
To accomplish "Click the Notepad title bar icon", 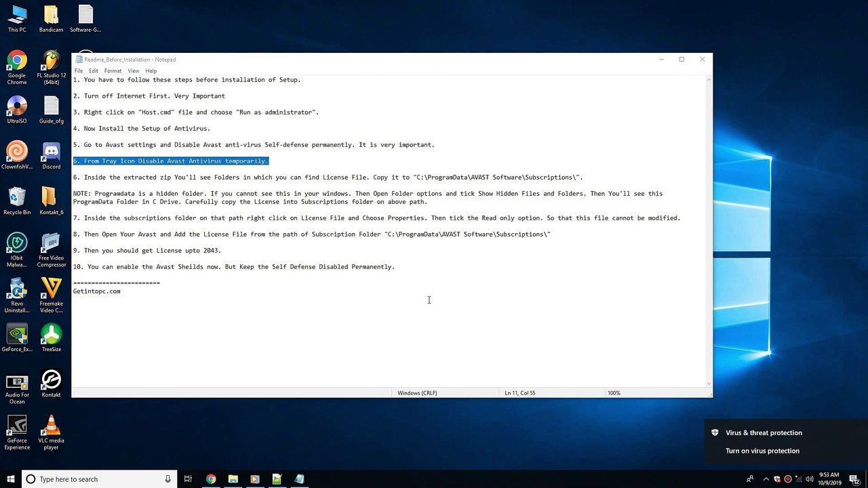I will [x=79, y=60].
